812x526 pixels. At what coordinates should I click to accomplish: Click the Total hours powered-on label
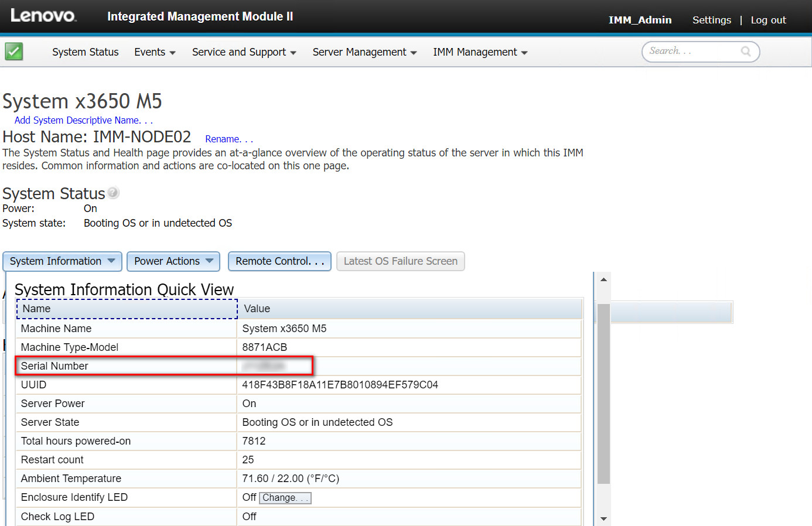[x=76, y=441]
